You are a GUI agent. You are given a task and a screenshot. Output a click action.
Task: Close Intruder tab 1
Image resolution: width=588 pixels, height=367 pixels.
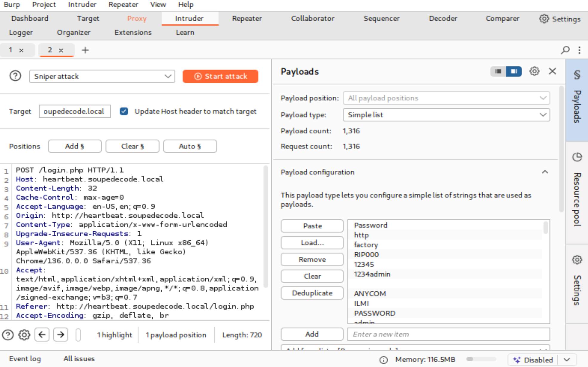tap(21, 50)
